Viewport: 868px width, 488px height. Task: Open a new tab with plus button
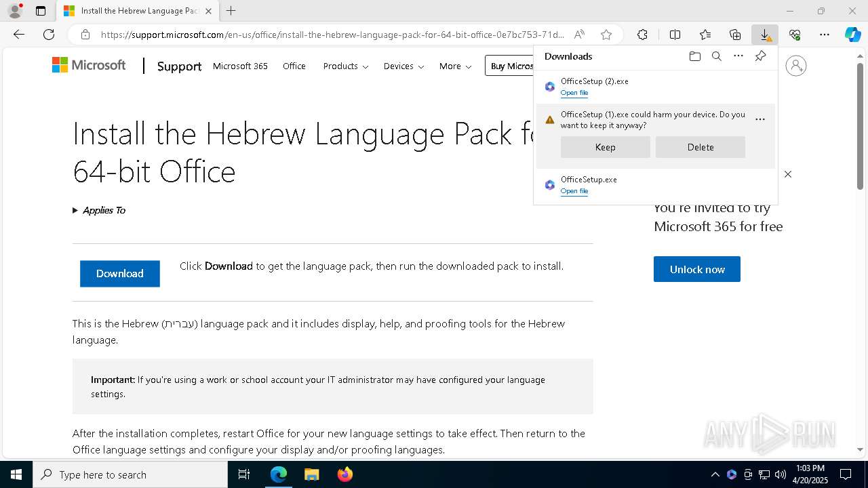[231, 11]
